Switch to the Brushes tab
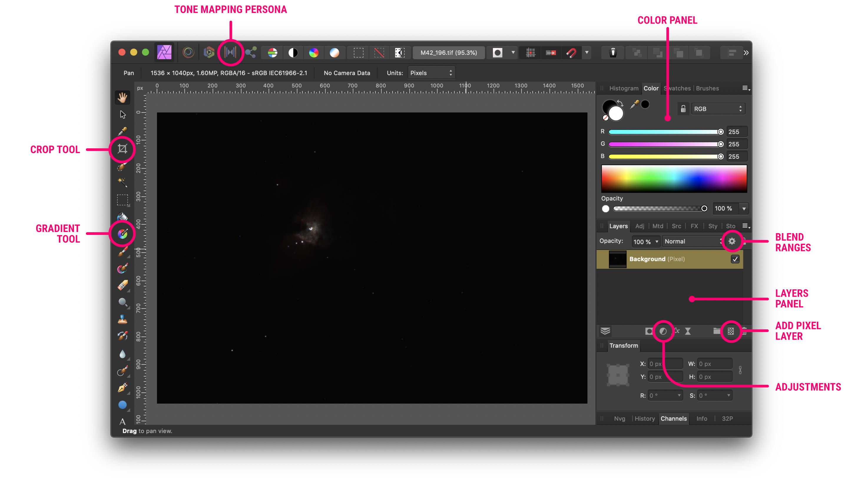Image resolution: width=868 pixels, height=481 pixels. (x=707, y=88)
